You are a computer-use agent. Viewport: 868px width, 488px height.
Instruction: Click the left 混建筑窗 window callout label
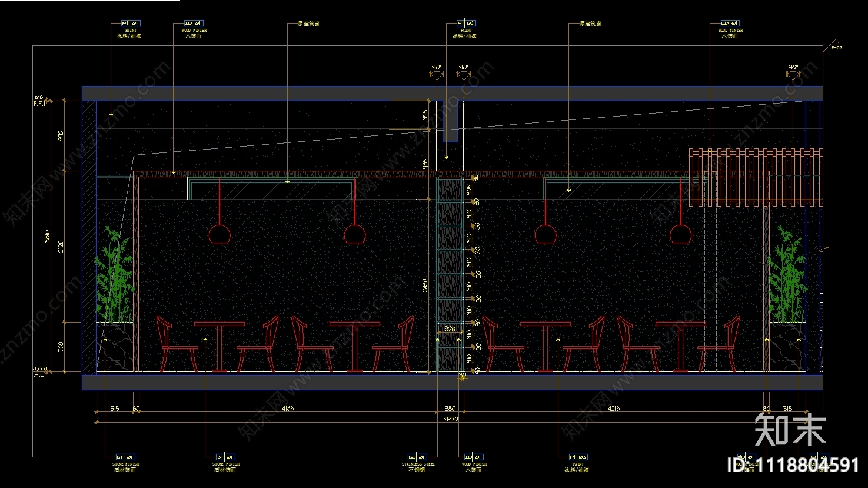pyautogui.click(x=309, y=24)
